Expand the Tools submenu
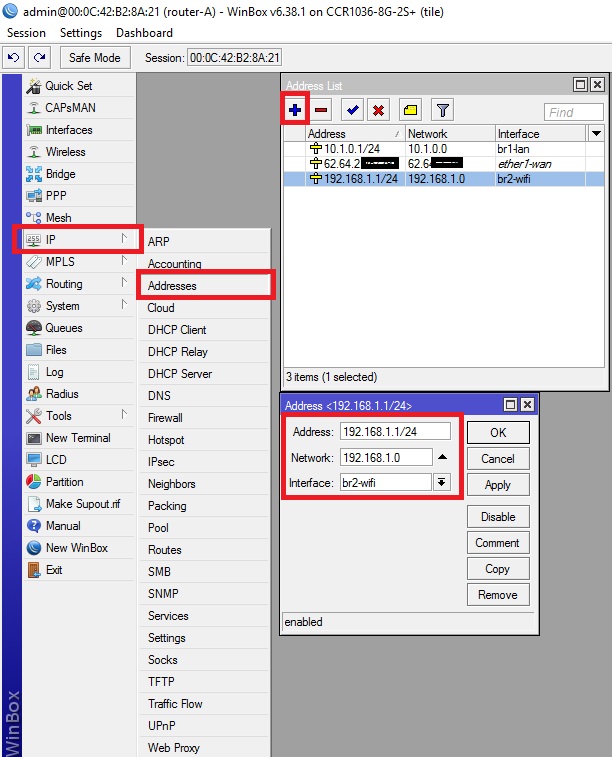This screenshot has width=612, height=757. point(124,414)
